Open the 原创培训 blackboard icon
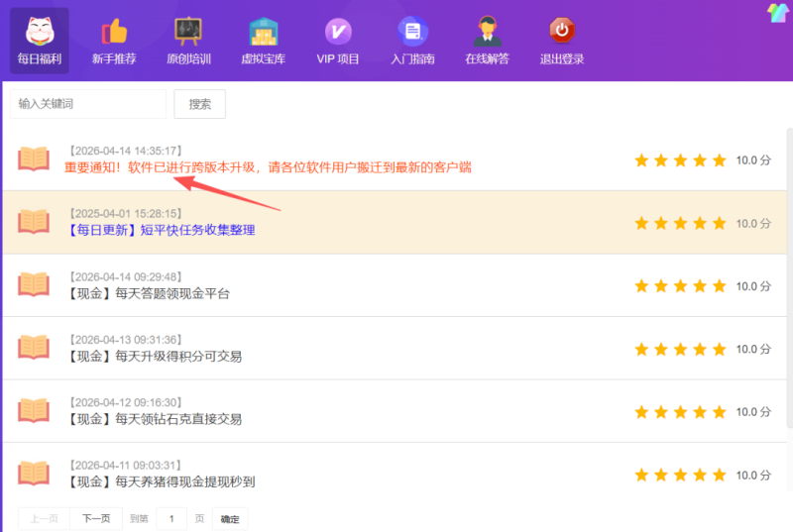Image resolution: width=793 pixels, height=532 pixels. (187, 31)
